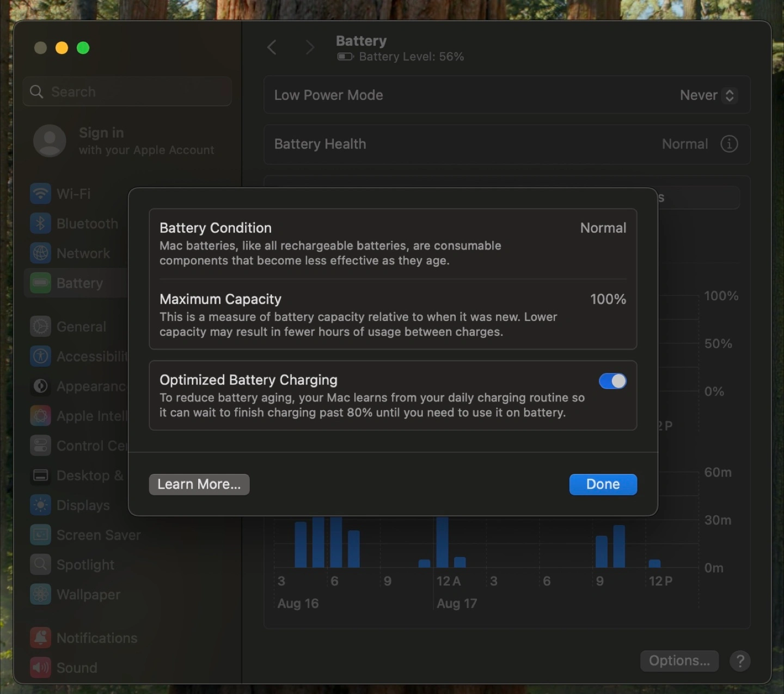Click the Search field
The image size is (784, 694).
(127, 92)
